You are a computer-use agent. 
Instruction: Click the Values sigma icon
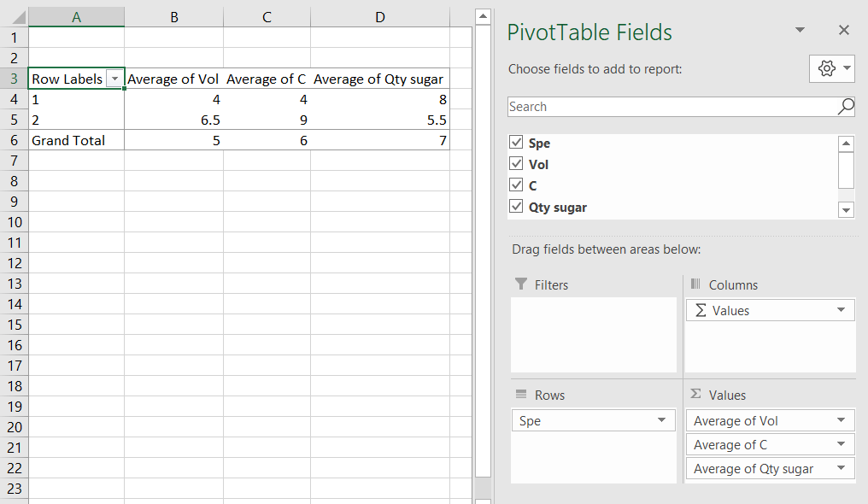[696, 394]
